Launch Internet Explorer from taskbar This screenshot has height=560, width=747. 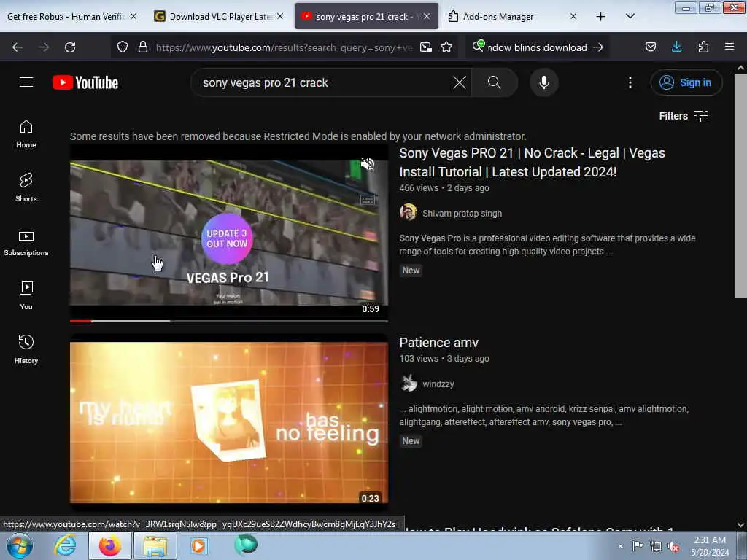coord(65,545)
